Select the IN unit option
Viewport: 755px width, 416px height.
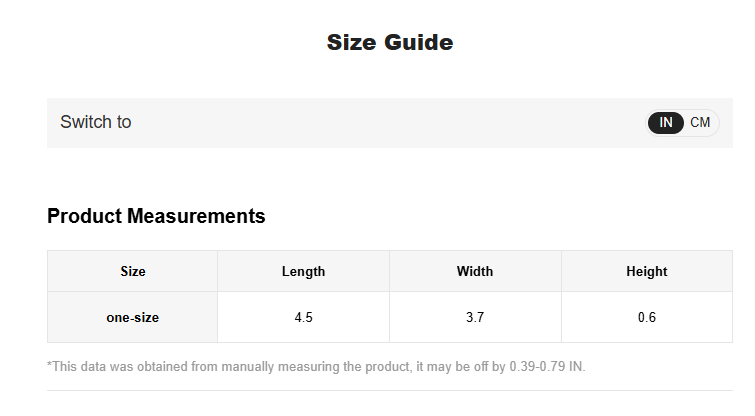(665, 123)
